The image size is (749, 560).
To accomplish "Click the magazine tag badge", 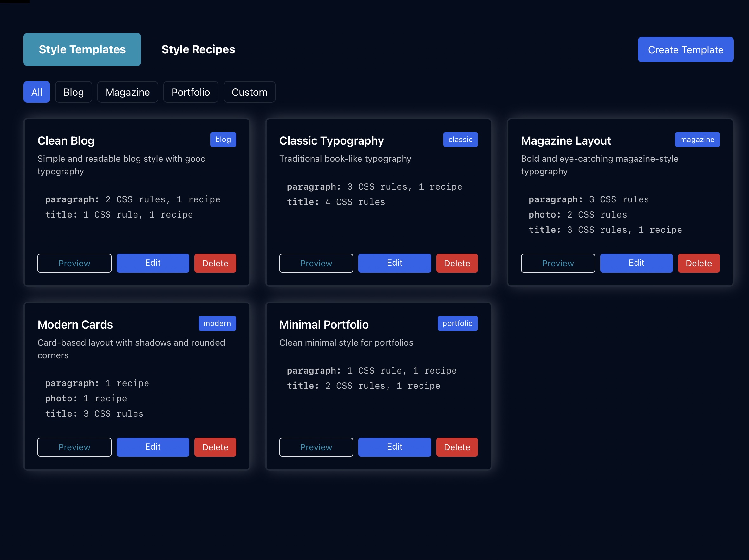I will click(x=697, y=140).
